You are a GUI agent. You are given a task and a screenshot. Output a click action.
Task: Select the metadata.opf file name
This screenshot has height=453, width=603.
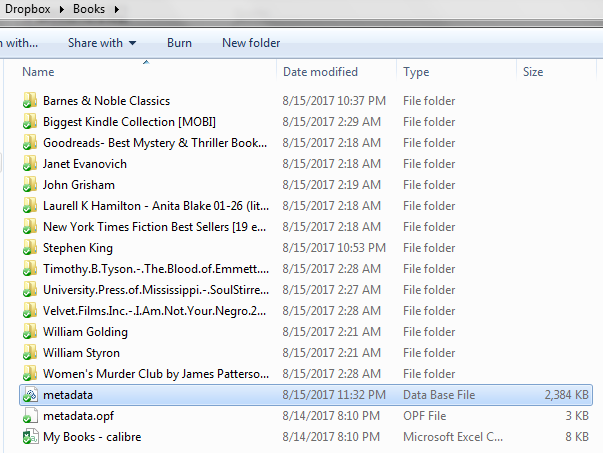[x=78, y=416]
